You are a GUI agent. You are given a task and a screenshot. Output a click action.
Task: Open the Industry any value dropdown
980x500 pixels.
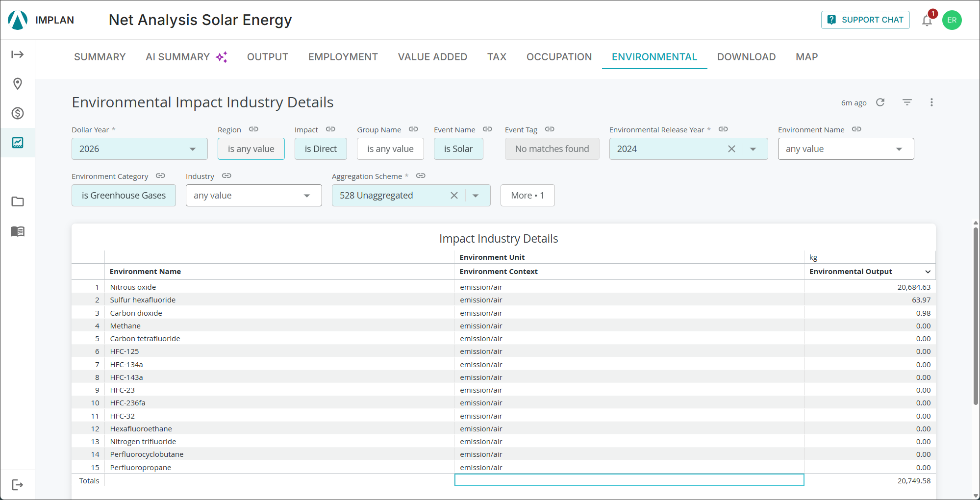point(253,195)
